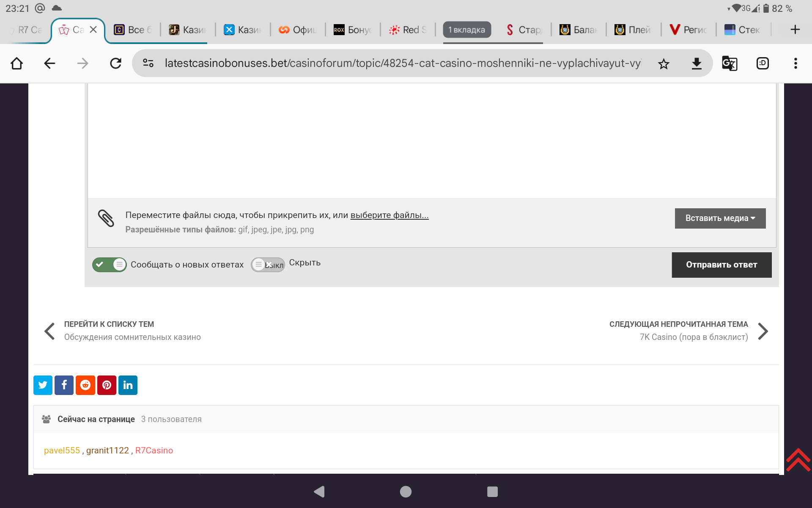The height and width of the screenshot is (508, 812).
Task: Open the browser three-dot menu
Action: coord(796,63)
